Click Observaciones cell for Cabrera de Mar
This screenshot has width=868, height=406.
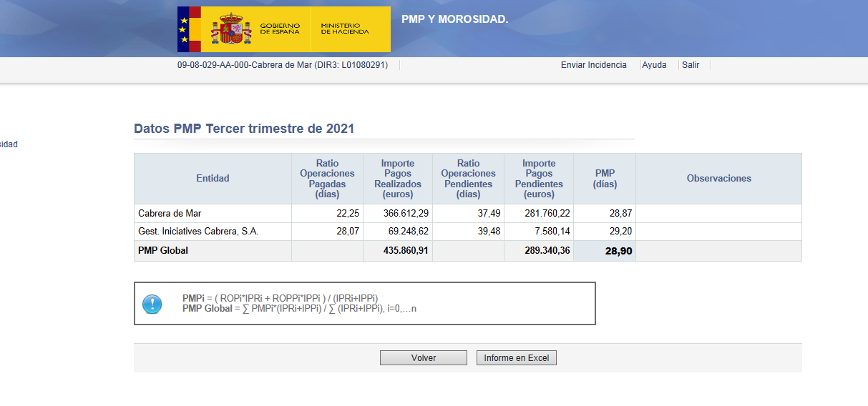point(718,214)
